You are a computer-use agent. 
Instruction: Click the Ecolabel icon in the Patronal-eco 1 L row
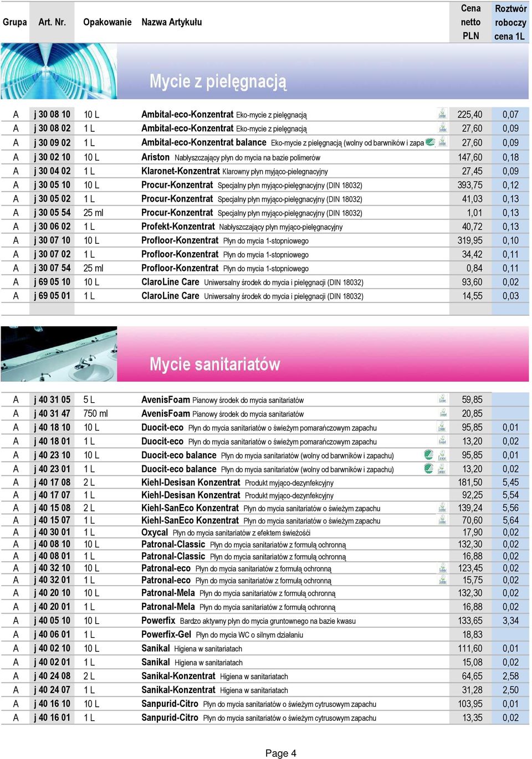point(442,580)
